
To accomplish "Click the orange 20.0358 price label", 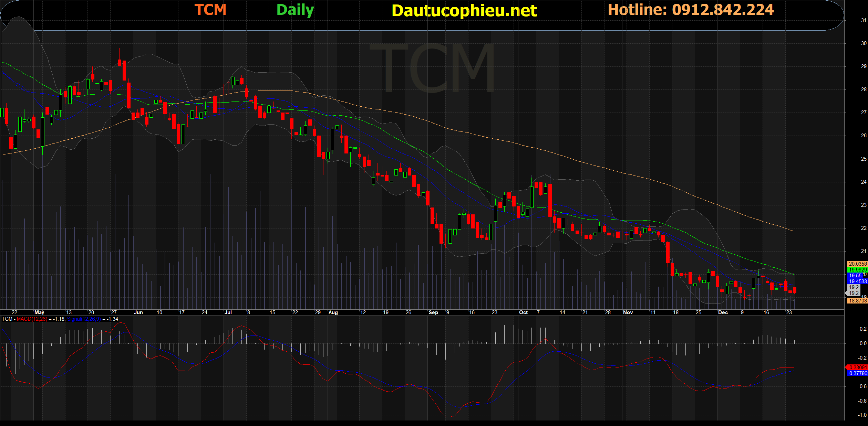I will tap(857, 264).
